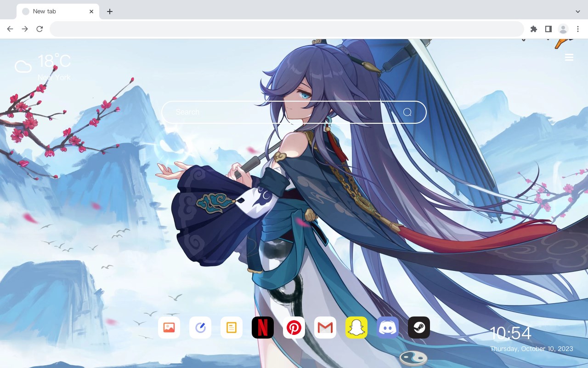Open the Snapchat shortcut
588x368 pixels.
pyautogui.click(x=356, y=328)
